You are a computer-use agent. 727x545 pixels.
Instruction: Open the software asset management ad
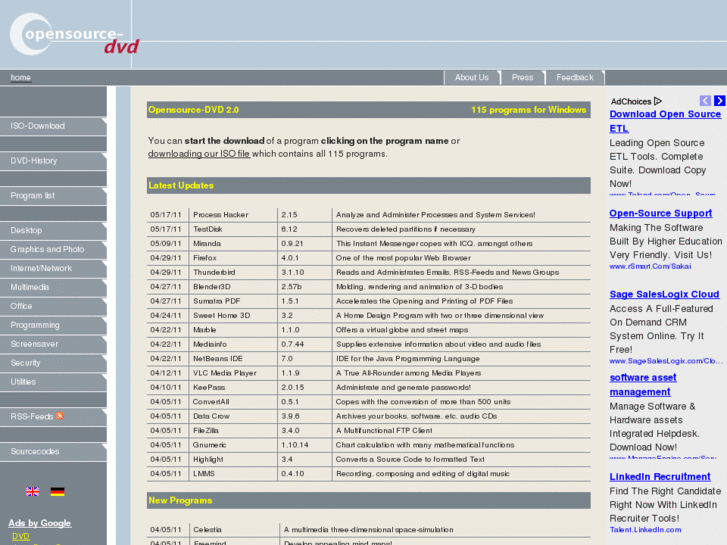643,385
